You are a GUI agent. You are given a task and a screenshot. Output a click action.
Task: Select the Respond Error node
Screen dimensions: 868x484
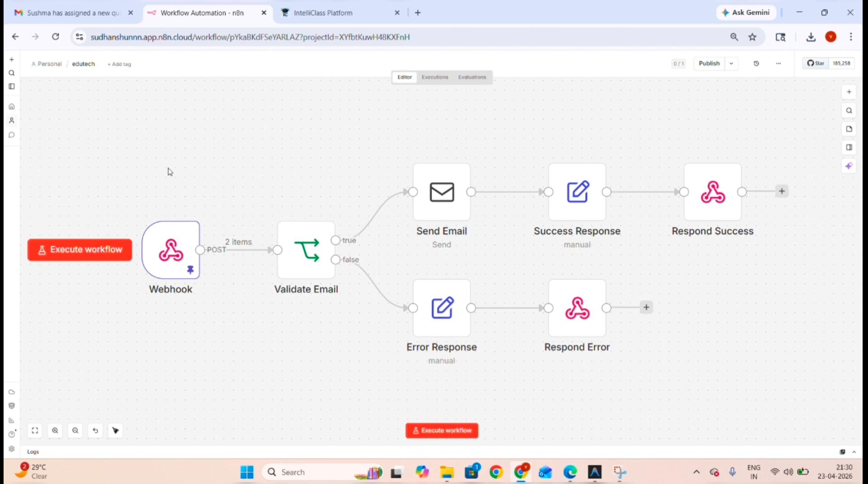pyautogui.click(x=577, y=308)
